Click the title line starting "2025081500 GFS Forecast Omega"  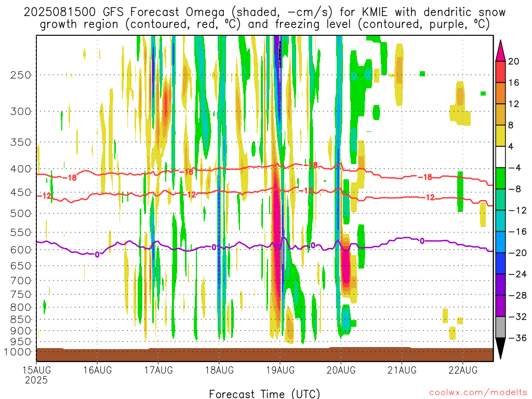pyautogui.click(x=264, y=12)
